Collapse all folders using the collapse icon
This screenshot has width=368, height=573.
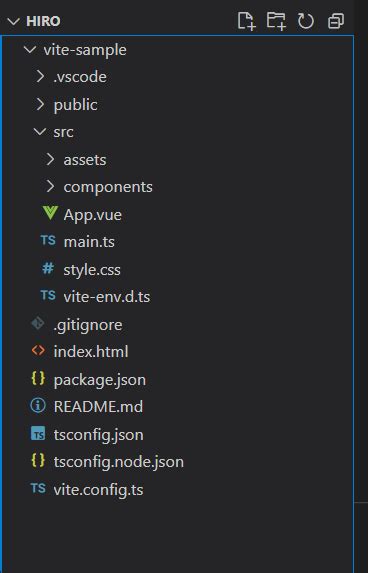[x=335, y=21]
